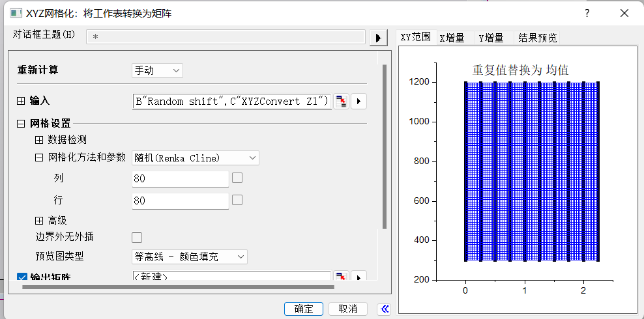644x319 pixels.
Task: Click the 取消 button
Action: pos(348,309)
